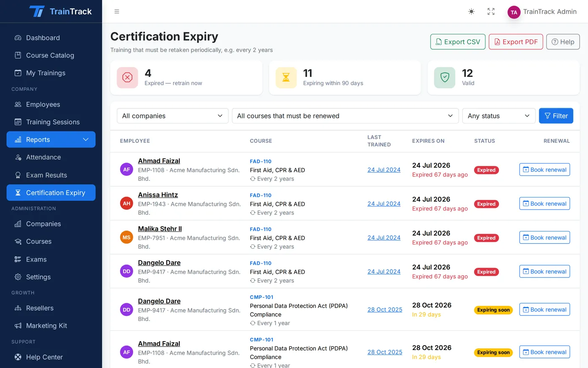
Task: Click the Help Center lifebuoy icon
Action: (18, 357)
